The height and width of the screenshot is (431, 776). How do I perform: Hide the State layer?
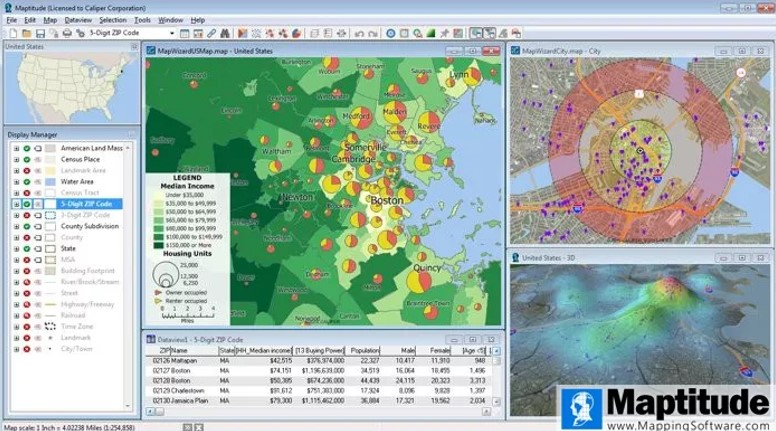[27, 248]
